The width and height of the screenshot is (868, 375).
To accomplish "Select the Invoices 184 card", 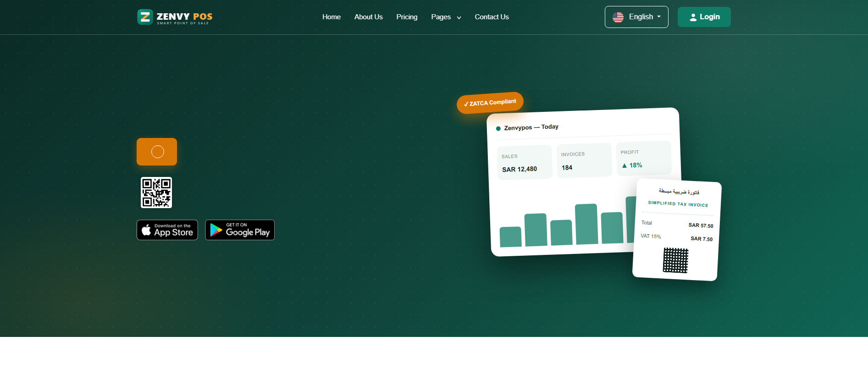I will click(584, 160).
